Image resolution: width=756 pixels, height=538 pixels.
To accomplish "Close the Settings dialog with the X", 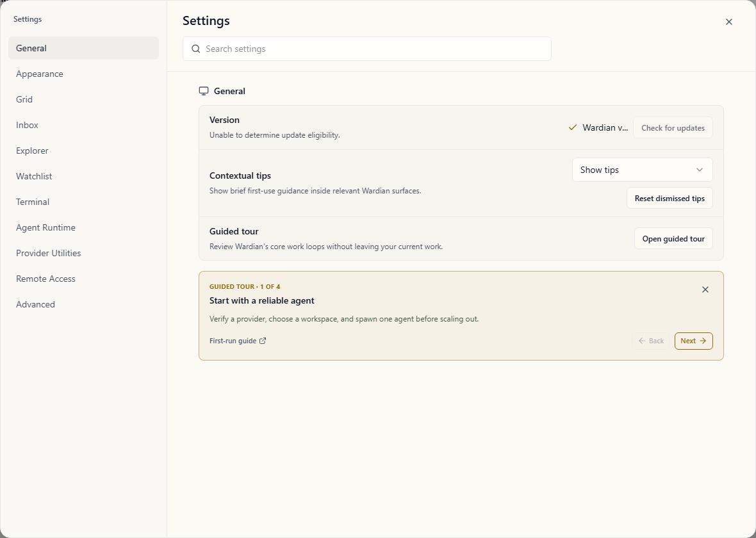I will (x=728, y=22).
